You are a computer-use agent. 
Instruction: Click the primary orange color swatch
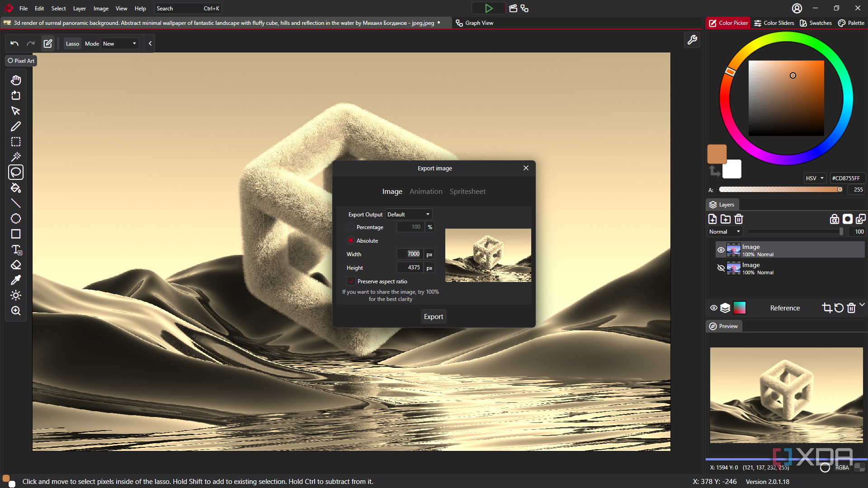click(x=717, y=154)
